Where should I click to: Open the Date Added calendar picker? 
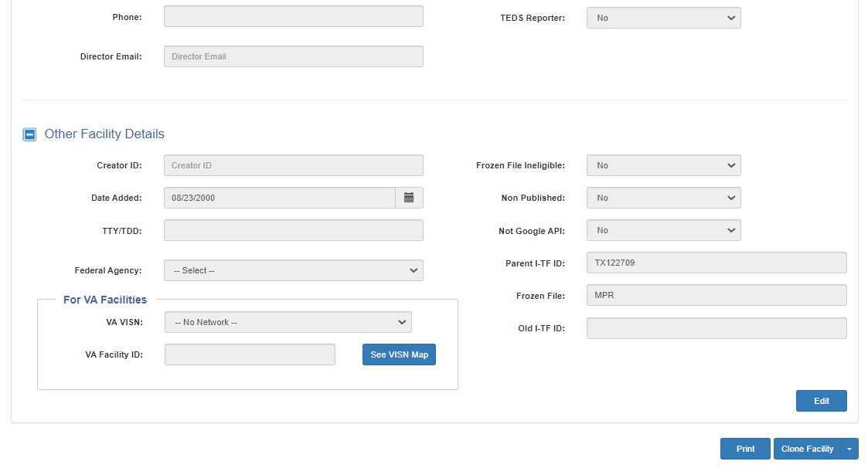click(x=409, y=198)
